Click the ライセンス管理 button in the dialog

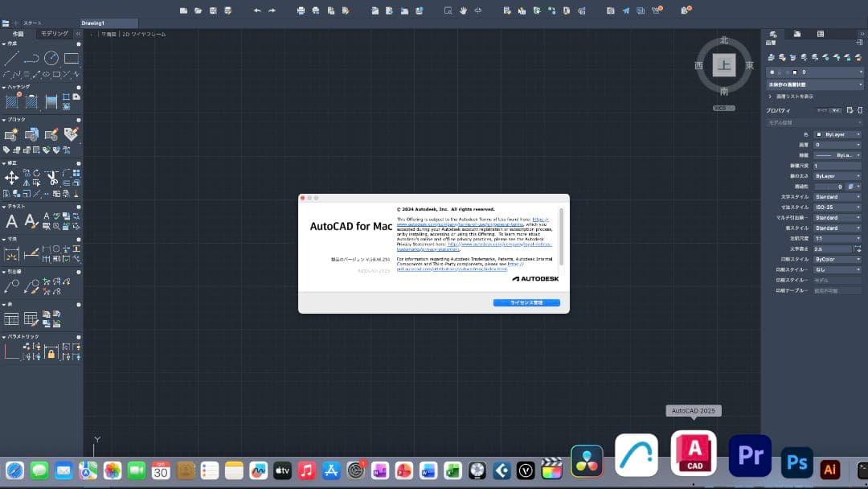(526, 302)
